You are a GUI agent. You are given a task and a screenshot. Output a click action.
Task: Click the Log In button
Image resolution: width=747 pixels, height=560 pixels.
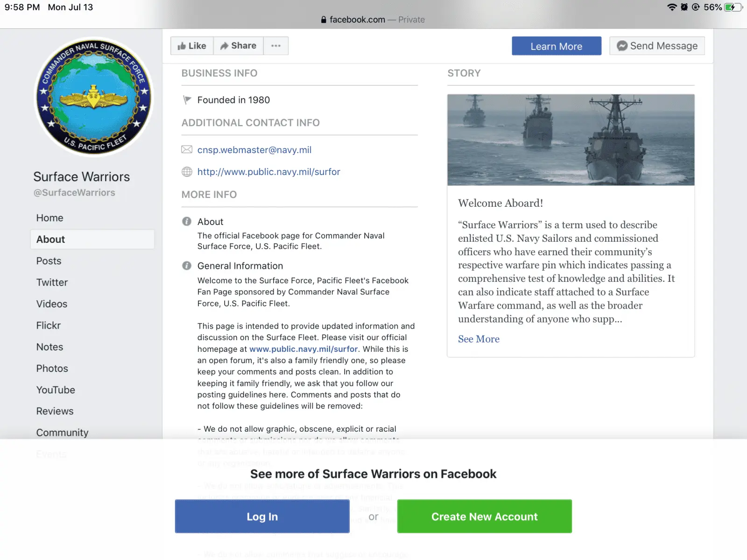262,517
